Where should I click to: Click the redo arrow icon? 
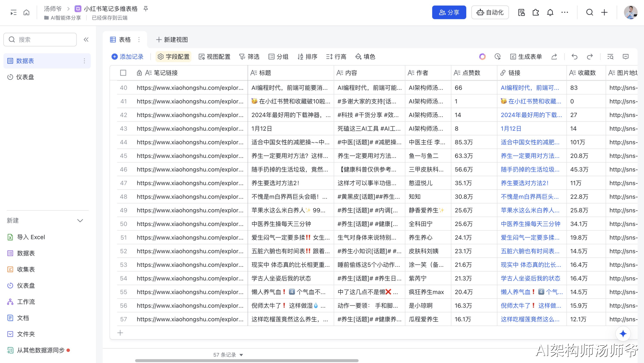[590, 57]
